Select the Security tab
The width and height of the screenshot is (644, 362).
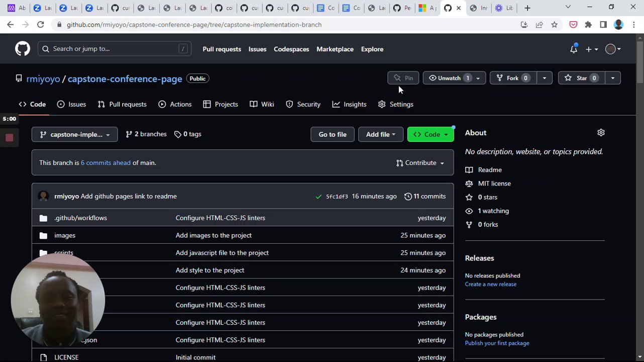pyautogui.click(x=303, y=104)
